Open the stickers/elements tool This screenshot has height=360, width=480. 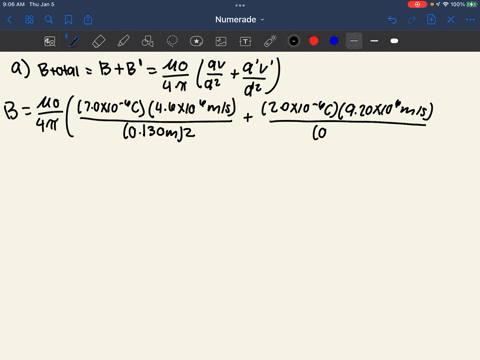(196, 41)
